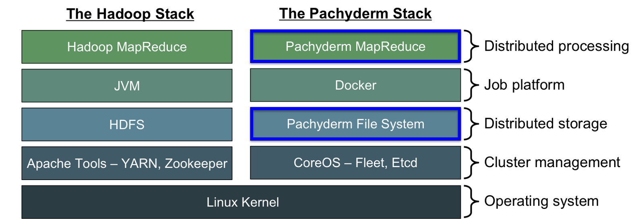Image resolution: width=644 pixels, height=219 pixels.
Task: Click "The Pachyderm Stack" heading
Action: (355, 14)
